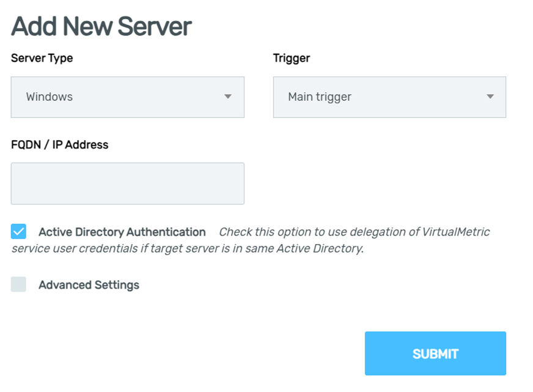Click the Trigger field label
This screenshot has height=392, width=533.
tap(292, 58)
